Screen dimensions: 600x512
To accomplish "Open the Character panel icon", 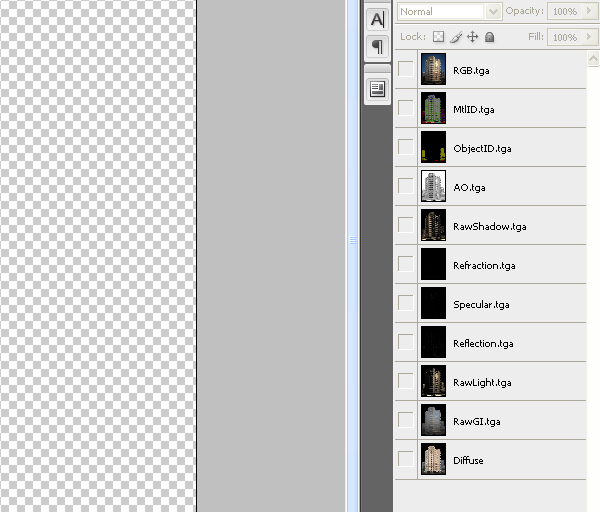I will click(377, 19).
